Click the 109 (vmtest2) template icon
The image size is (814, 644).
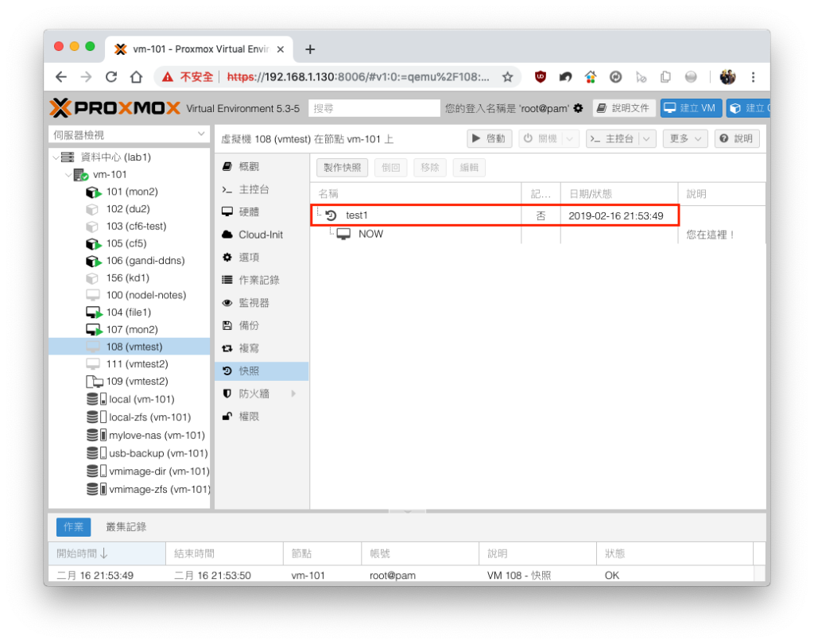(94, 382)
